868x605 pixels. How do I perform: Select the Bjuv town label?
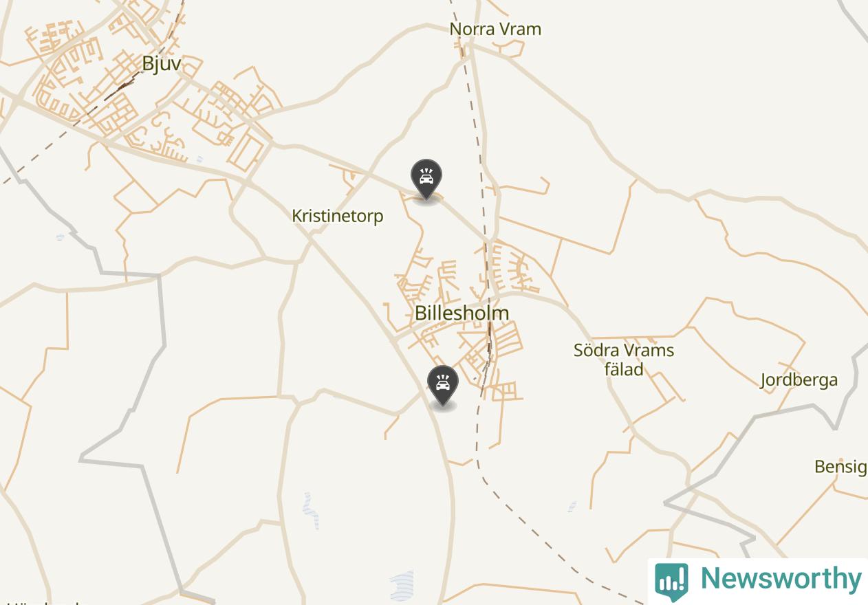pos(162,64)
